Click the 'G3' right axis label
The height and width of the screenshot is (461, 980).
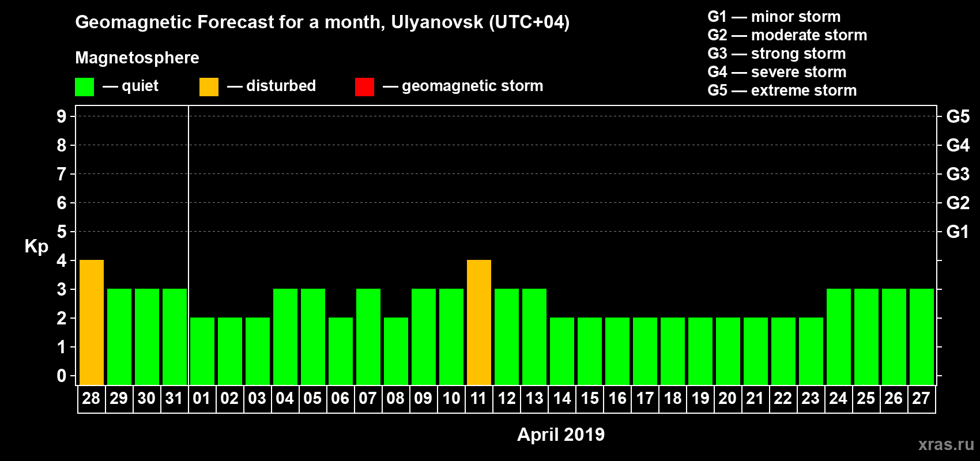coord(958,174)
